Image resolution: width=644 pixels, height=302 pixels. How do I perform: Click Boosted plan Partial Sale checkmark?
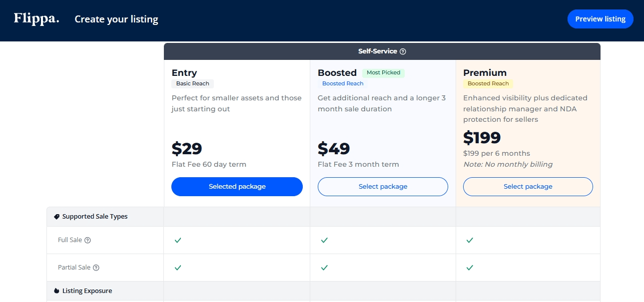[324, 268]
